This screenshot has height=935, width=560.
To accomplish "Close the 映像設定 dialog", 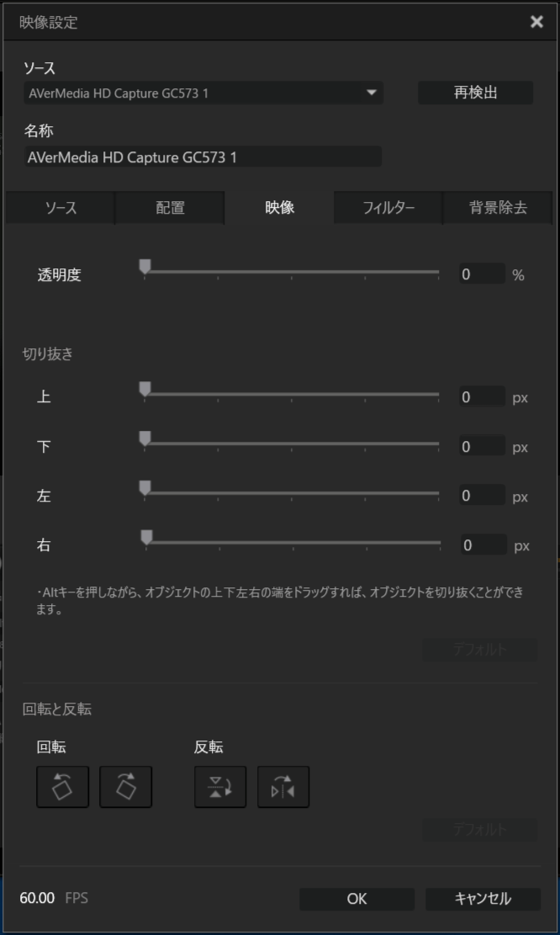I will coord(536,22).
